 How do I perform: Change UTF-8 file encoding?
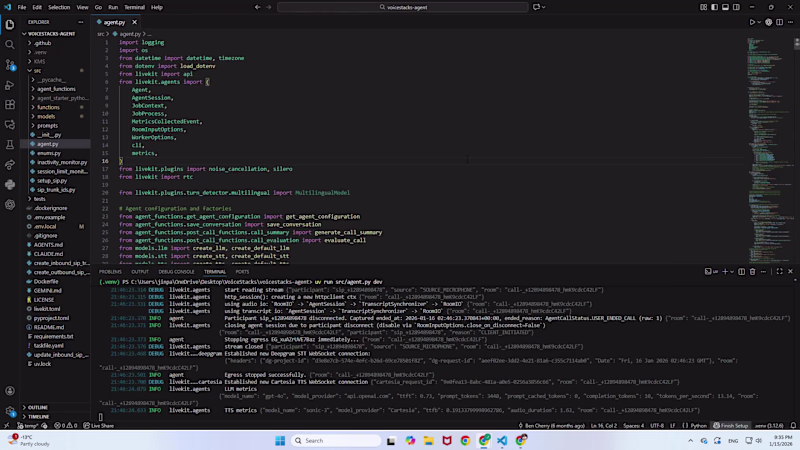coord(657,426)
